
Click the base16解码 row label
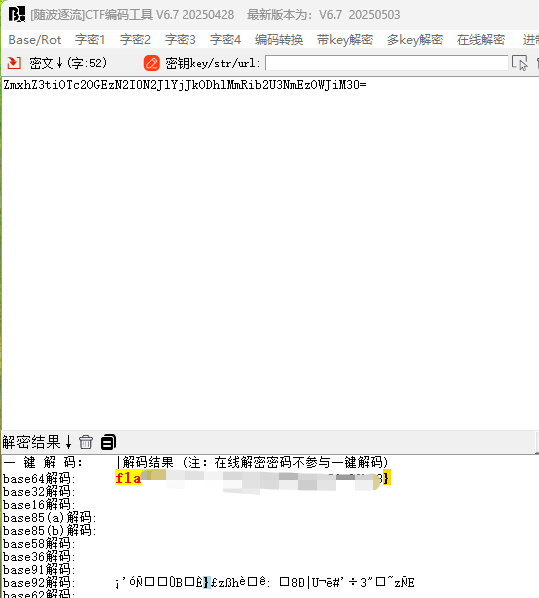tap(39, 505)
